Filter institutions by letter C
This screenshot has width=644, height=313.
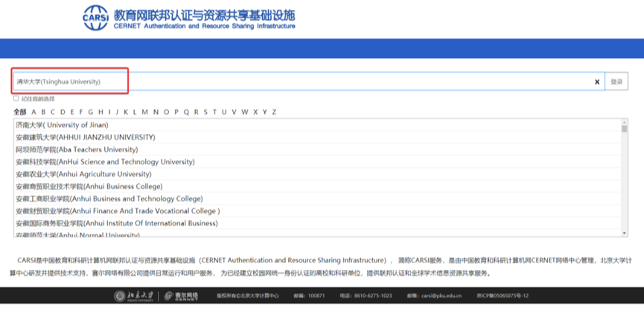point(53,112)
